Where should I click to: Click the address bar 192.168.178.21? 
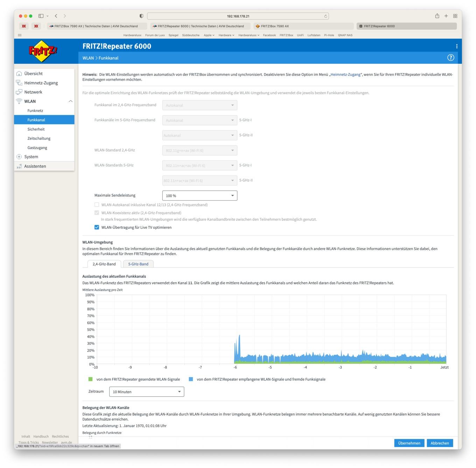click(x=238, y=16)
